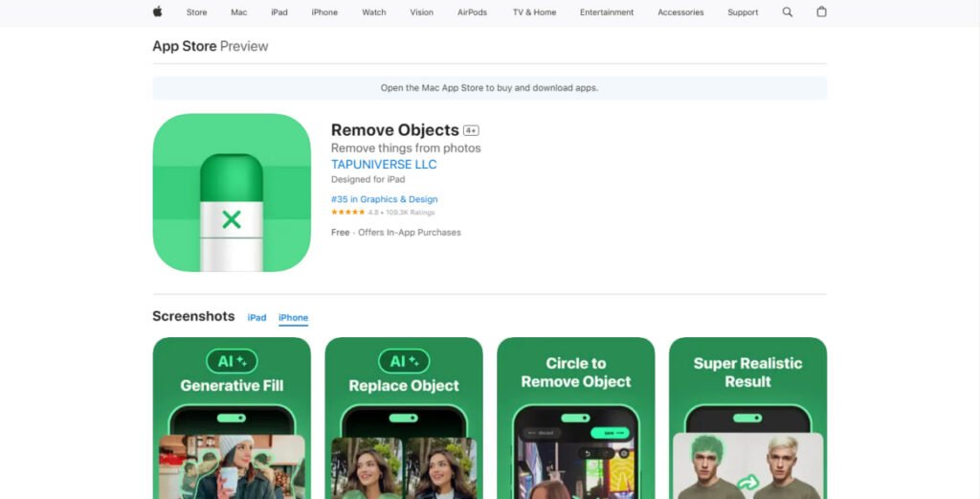The width and height of the screenshot is (980, 499).
Task: View the Circle to Remove Object screenshot
Action: (575, 418)
